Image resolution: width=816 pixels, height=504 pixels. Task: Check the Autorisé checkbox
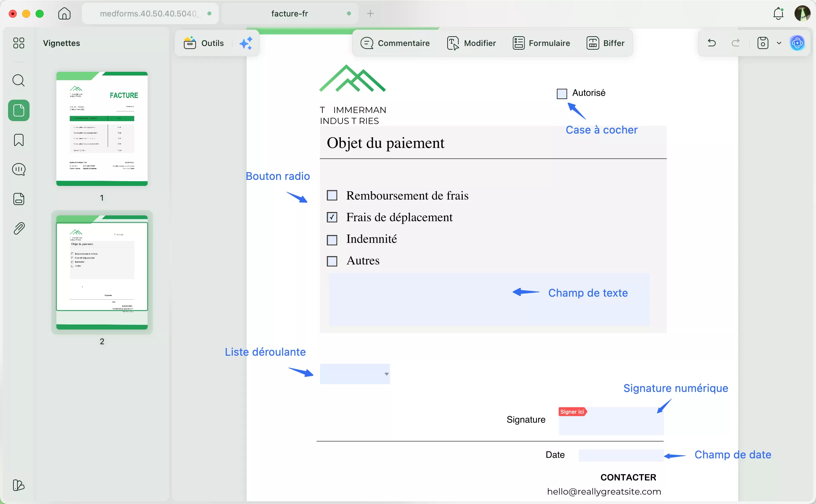pos(562,94)
